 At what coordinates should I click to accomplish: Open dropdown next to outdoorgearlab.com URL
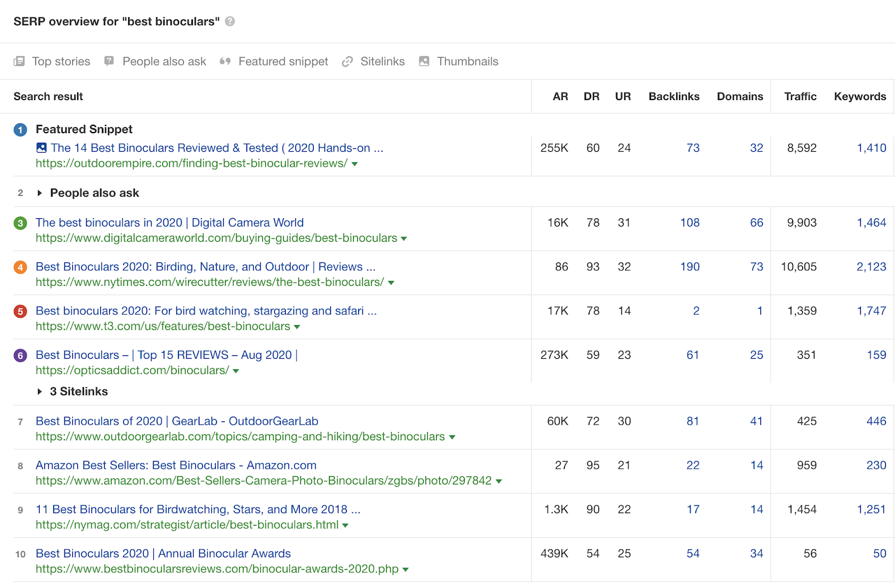[452, 438]
